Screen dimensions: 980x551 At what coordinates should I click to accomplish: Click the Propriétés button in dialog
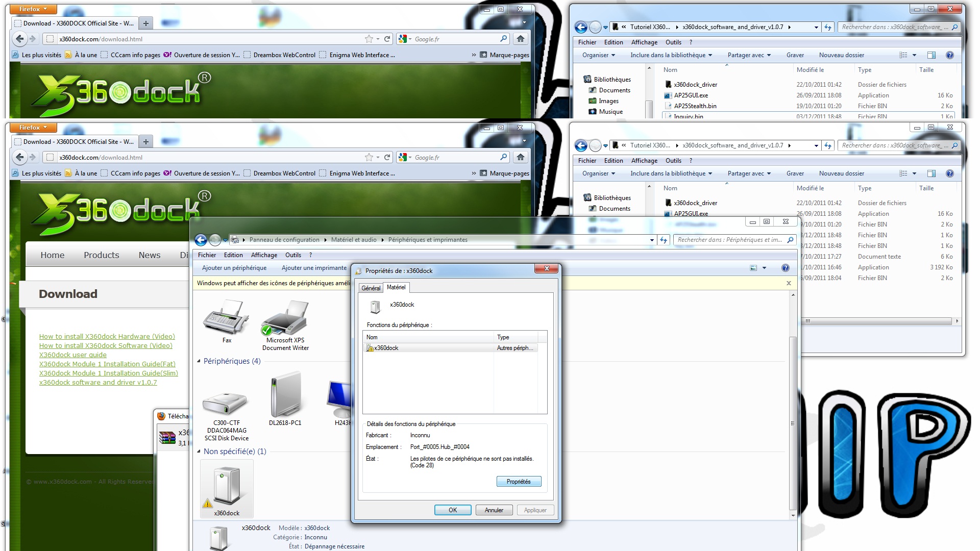519,482
